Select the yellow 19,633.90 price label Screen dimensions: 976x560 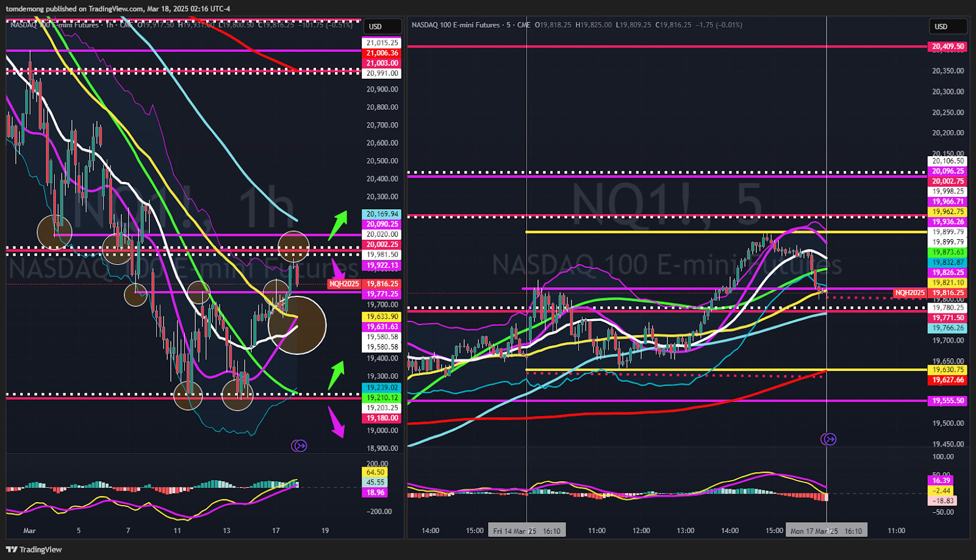[x=382, y=317]
